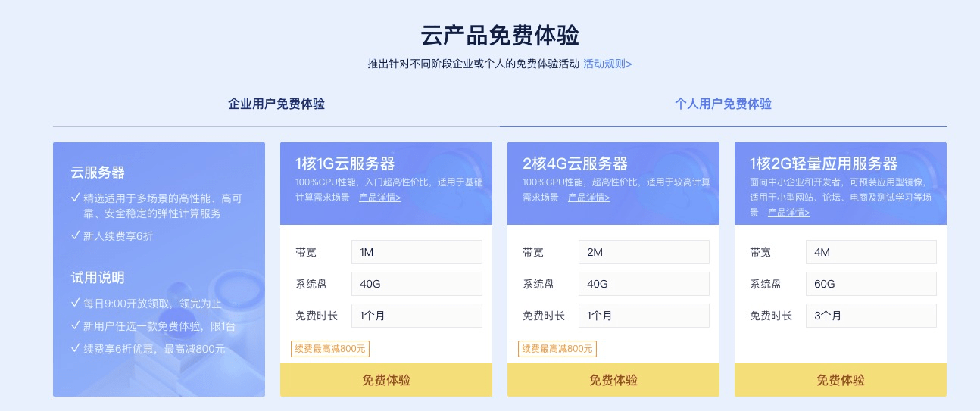Open 产品详情 in the 2核4G云服务器 card

tap(588, 198)
